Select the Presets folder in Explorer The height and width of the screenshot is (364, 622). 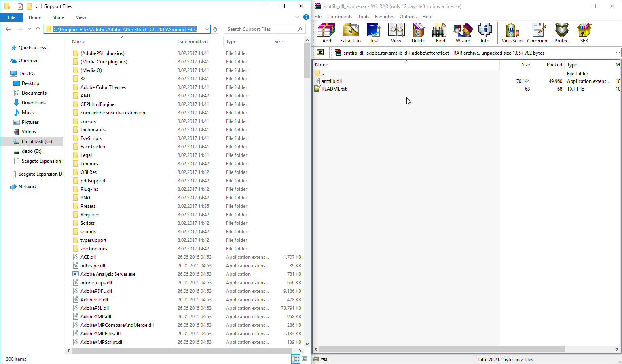click(88, 206)
